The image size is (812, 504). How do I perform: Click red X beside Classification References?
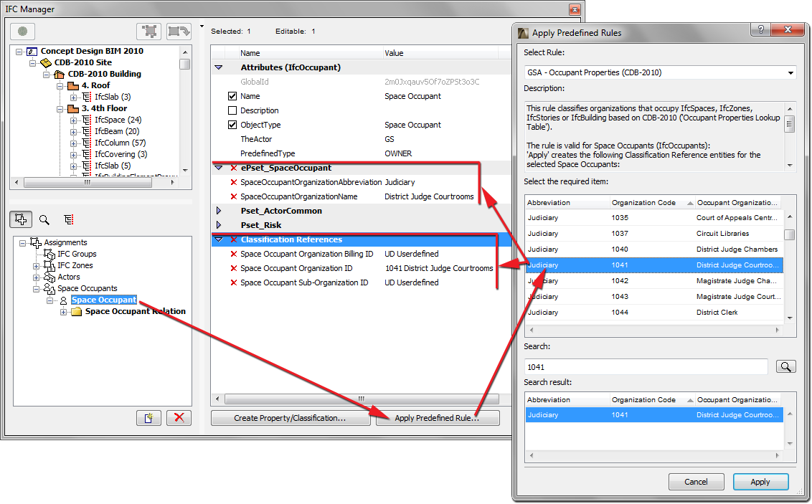pyautogui.click(x=234, y=239)
